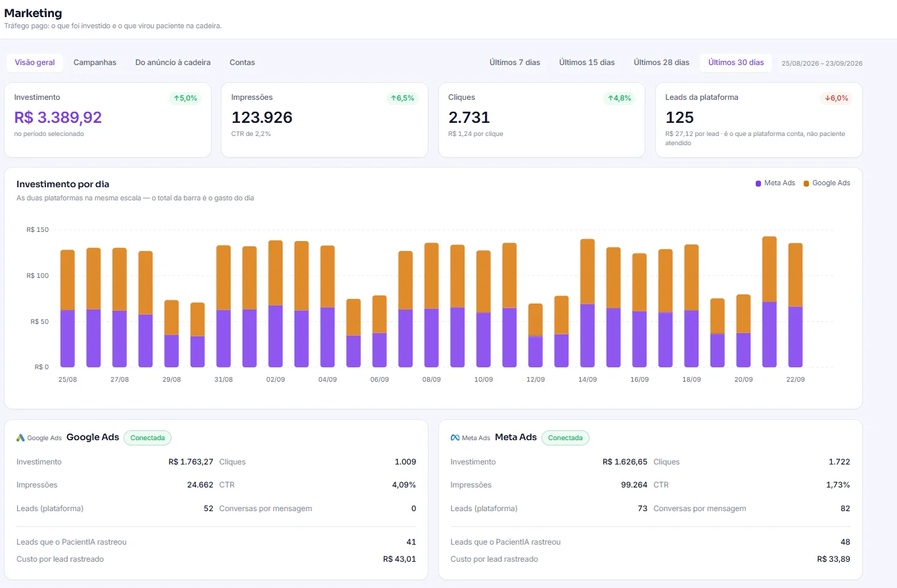Click the purple Meta Ads legend swatch
Screen dimensions: 897x588
(x=758, y=183)
